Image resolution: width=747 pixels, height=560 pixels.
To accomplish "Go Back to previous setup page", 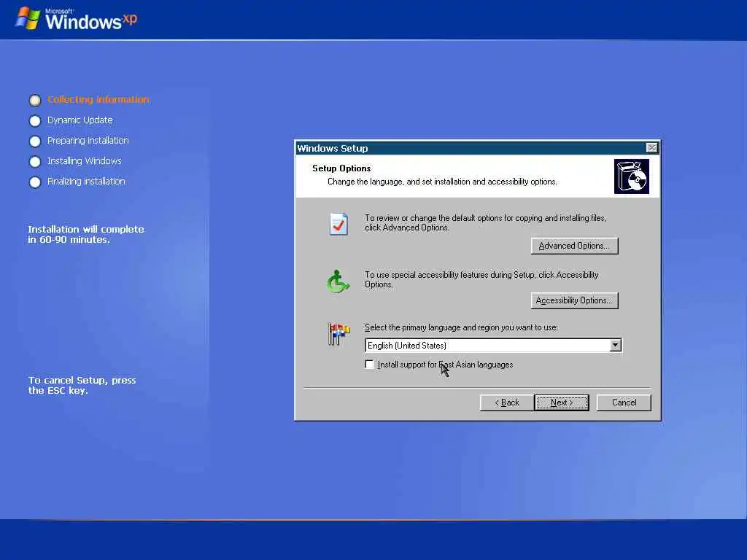I will pyautogui.click(x=507, y=402).
